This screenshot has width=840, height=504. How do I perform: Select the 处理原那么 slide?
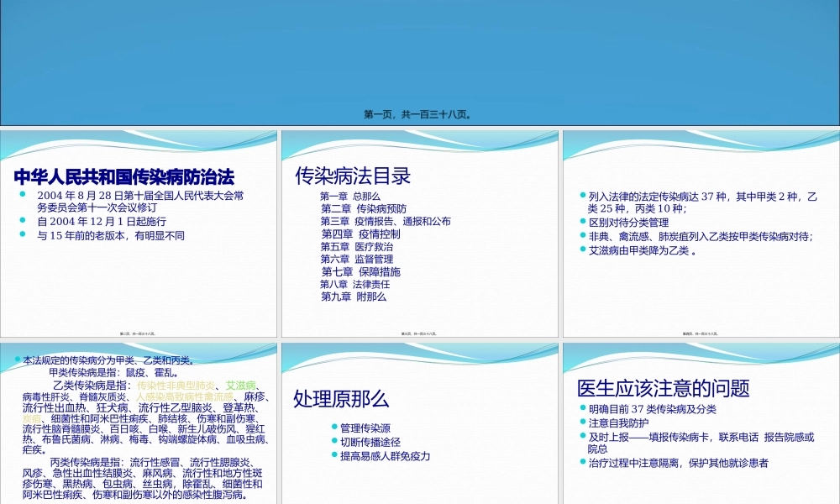(420, 420)
